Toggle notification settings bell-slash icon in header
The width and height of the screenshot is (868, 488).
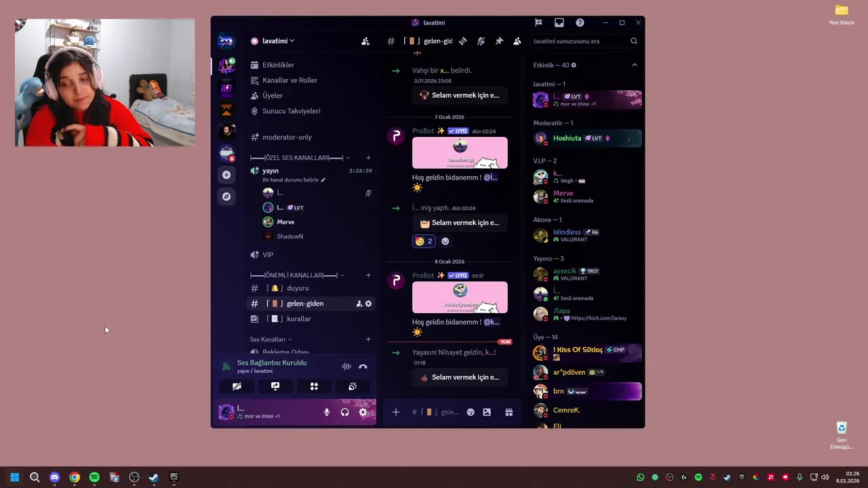(481, 41)
